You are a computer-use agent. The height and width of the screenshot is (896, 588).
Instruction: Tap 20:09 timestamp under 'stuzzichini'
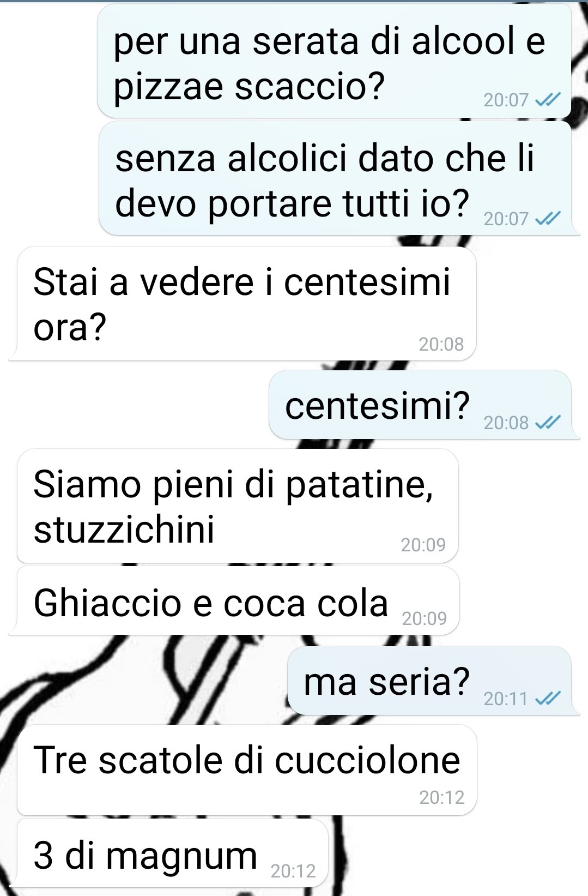click(423, 545)
